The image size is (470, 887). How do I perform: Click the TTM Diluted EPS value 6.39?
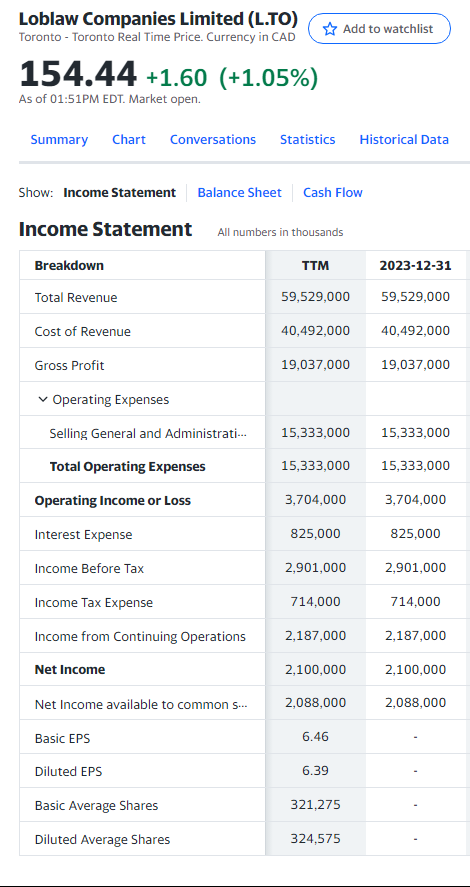click(316, 770)
